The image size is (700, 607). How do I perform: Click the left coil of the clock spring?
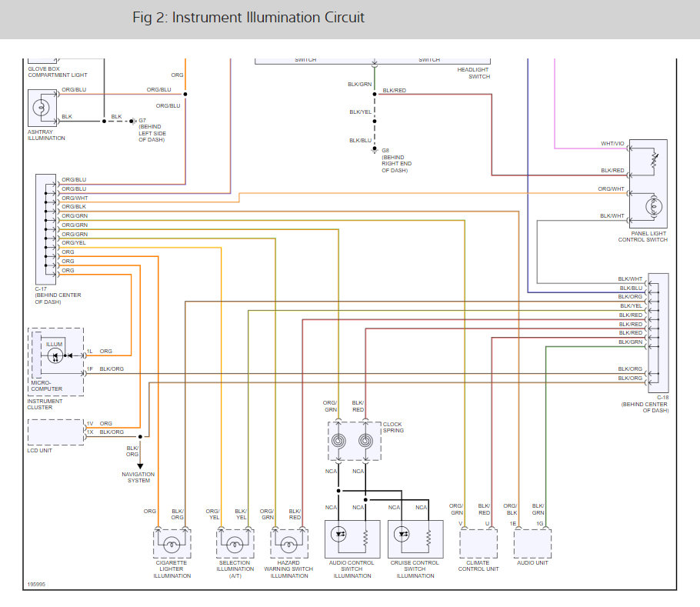click(x=338, y=442)
